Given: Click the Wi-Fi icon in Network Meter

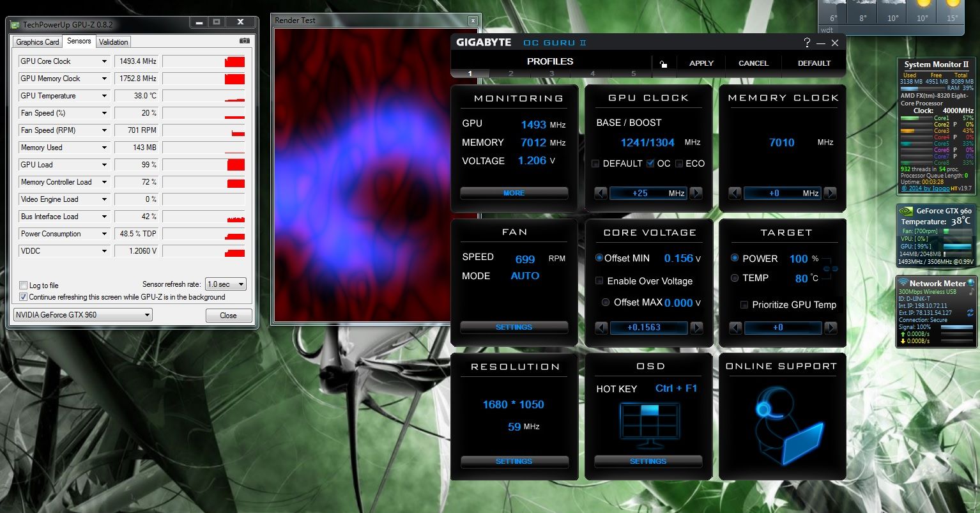Looking at the screenshot, I should coord(903,283).
